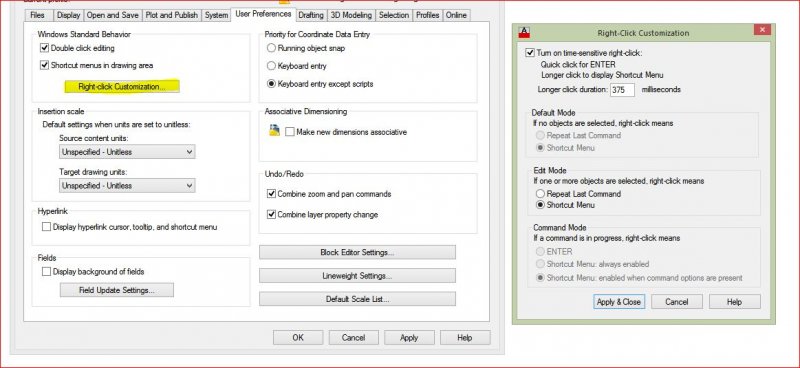Open Block Editor Settings
This screenshot has width=800, height=368.
click(357, 252)
